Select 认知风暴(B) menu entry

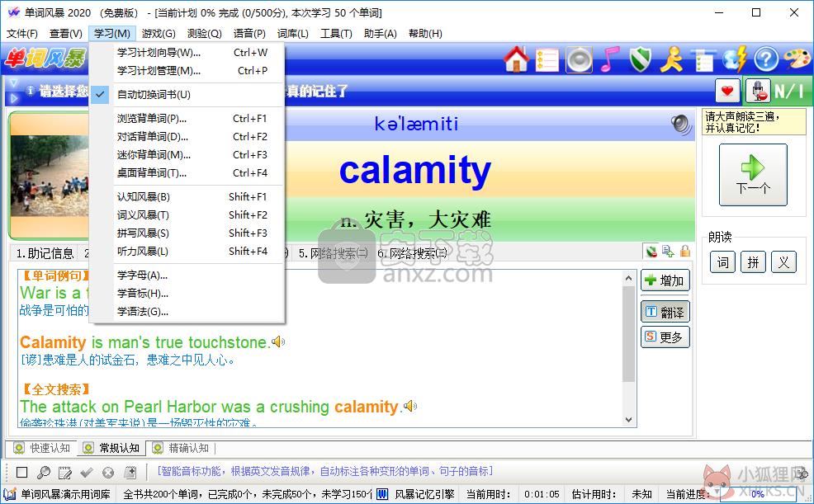pyautogui.click(x=187, y=196)
